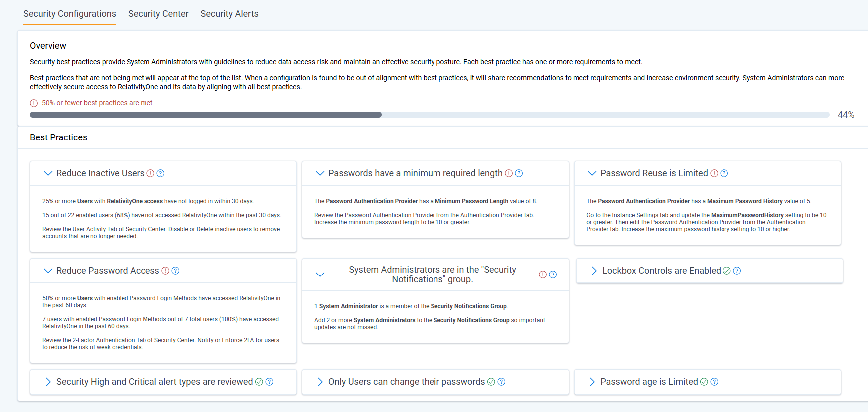Expand Only Users can change their passwords card
Viewport: 868px width, 412px height.
coord(320,382)
